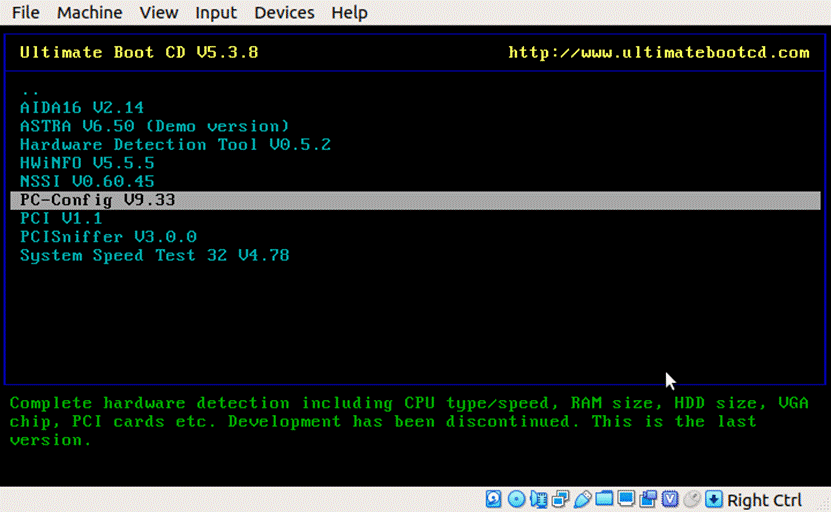Open the Devices menu
Screen dimensions: 831x512
click(x=284, y=12)
